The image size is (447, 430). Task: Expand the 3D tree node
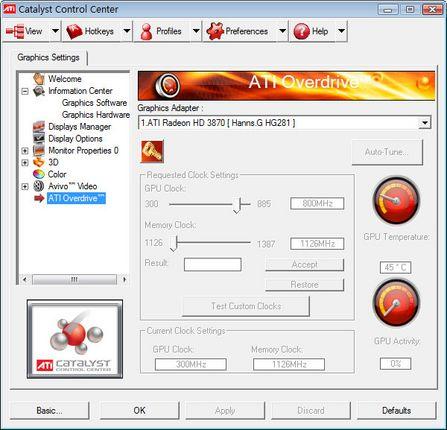(25, 163)
